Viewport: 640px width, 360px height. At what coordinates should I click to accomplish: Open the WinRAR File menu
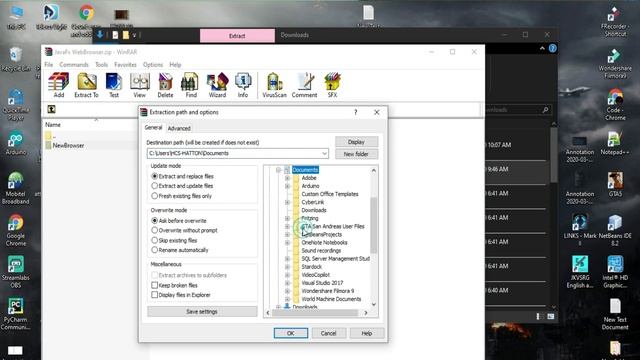(49, 64)
